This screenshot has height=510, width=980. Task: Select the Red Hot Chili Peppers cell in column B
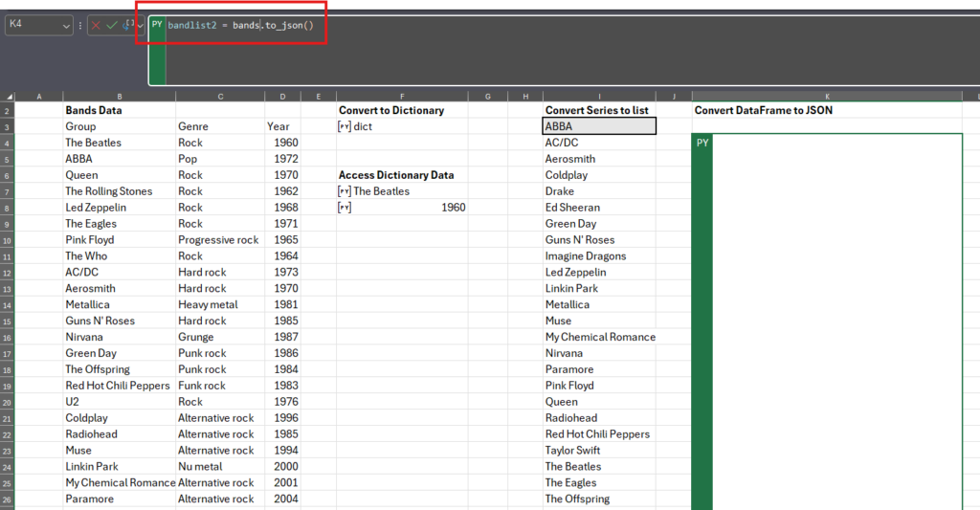point(120,386)
